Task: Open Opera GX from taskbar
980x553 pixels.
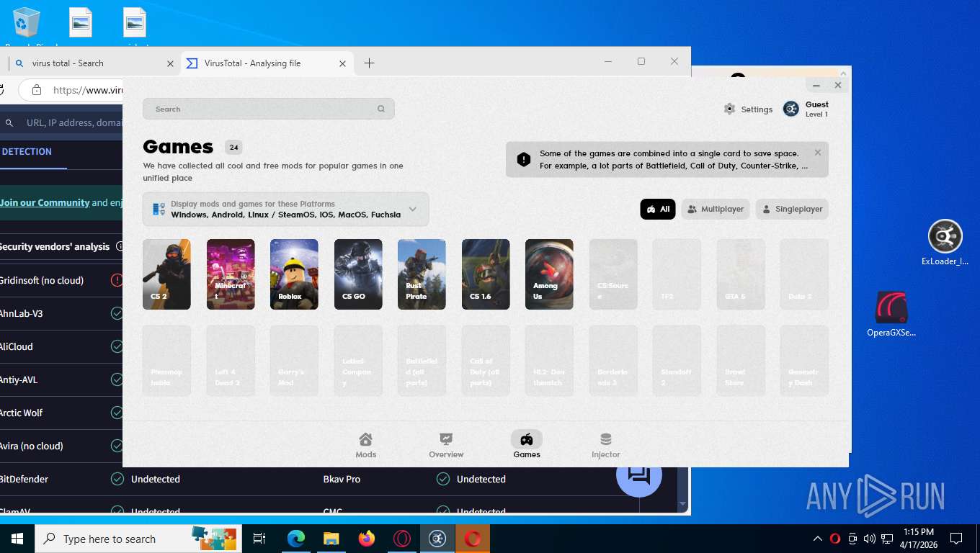Action: [x=402, y=539]
